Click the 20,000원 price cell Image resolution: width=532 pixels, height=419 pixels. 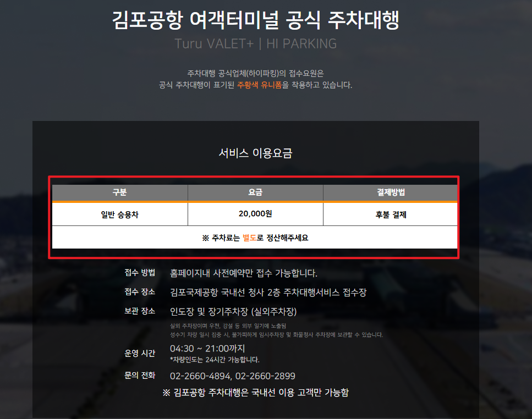coord(255,214)
